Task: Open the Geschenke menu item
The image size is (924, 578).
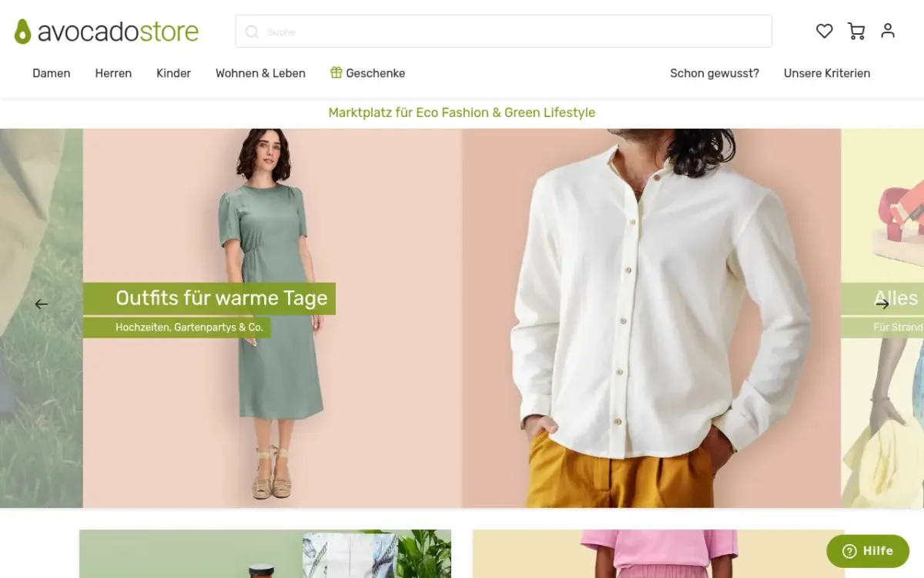Action: [x=367, y=73]
